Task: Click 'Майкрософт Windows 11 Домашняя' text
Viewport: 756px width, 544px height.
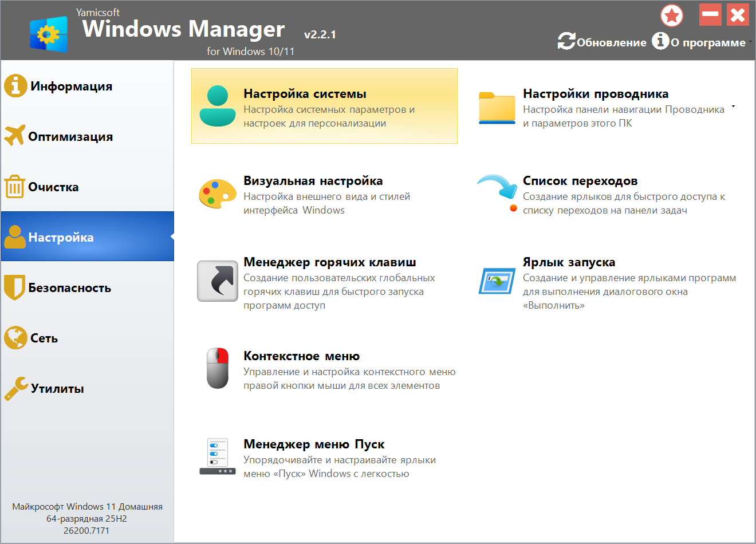Action: click(87, 506)
